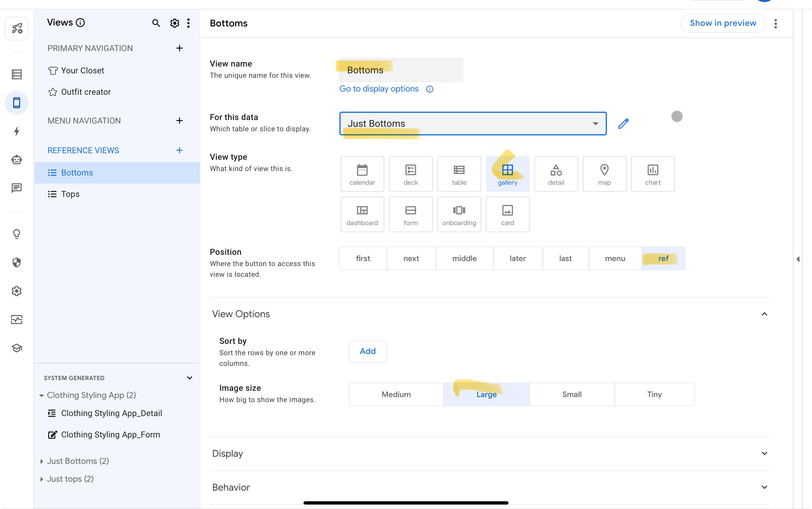Add a new primary navigation view
The width and height of the screenshot is (812, 509).
tap(180, 48)
